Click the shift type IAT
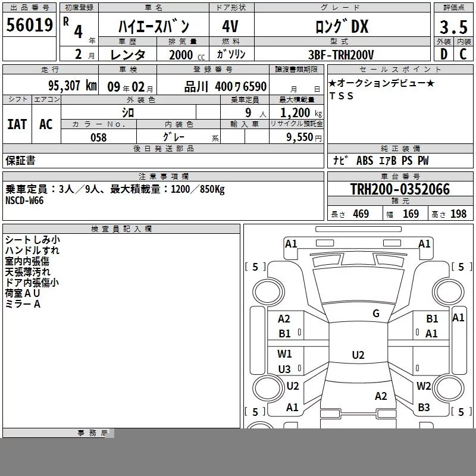Viewport: 476px width, 476px height. (17, 124)
